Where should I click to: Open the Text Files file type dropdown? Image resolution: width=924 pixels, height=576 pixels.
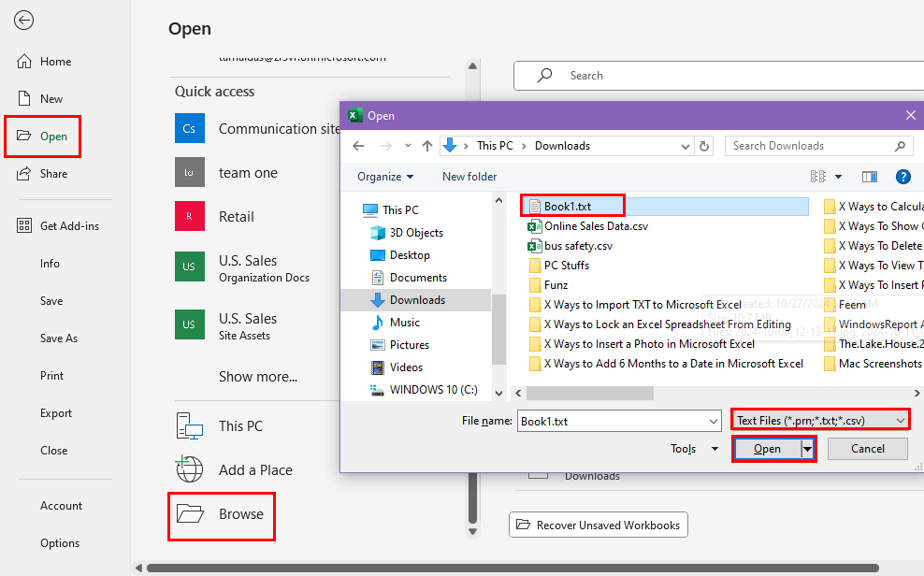820,421
